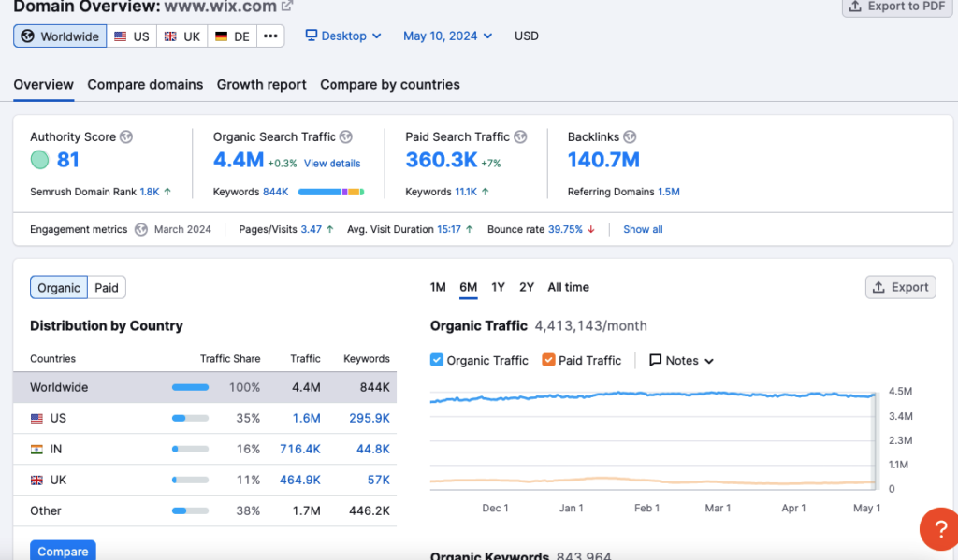Click the globe icon next to Paid Search Traffic

tap(520, 136)
